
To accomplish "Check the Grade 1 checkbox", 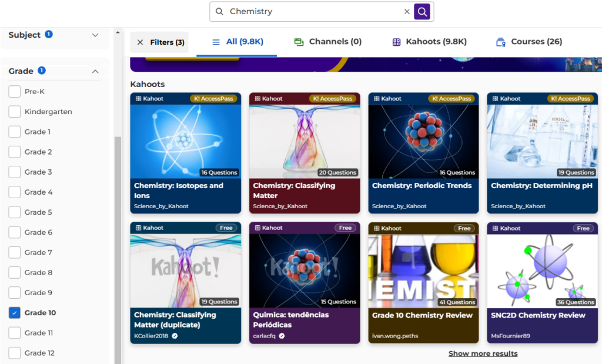I will [x=15, y=132].
